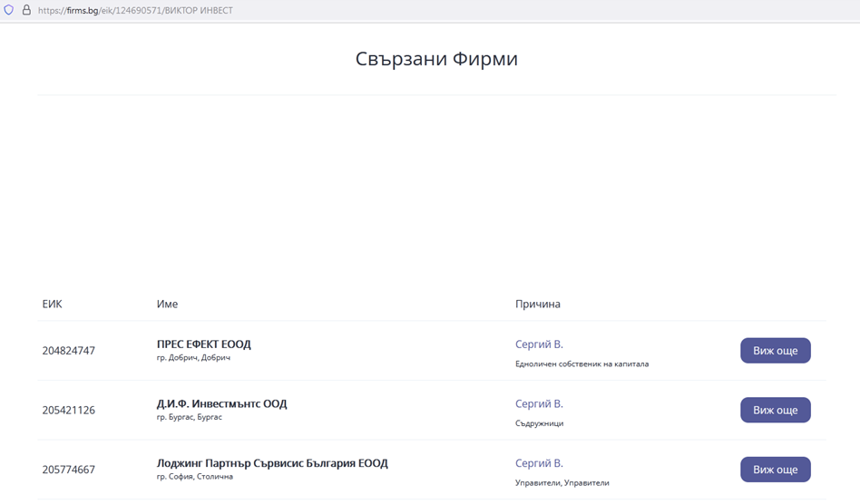Click the Причина column header
Screen dimensions: 860x504
537,304
